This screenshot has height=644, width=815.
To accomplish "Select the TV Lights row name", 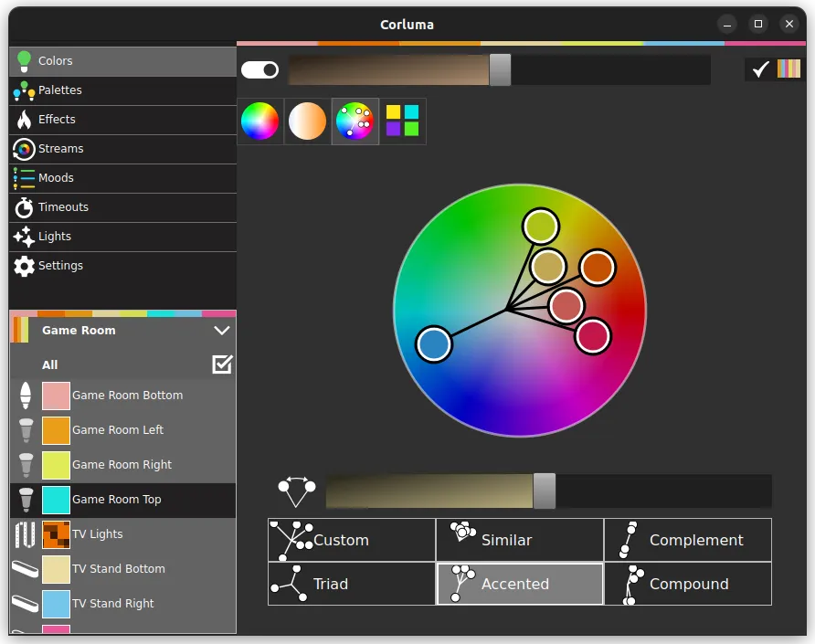I will [97, 534].
